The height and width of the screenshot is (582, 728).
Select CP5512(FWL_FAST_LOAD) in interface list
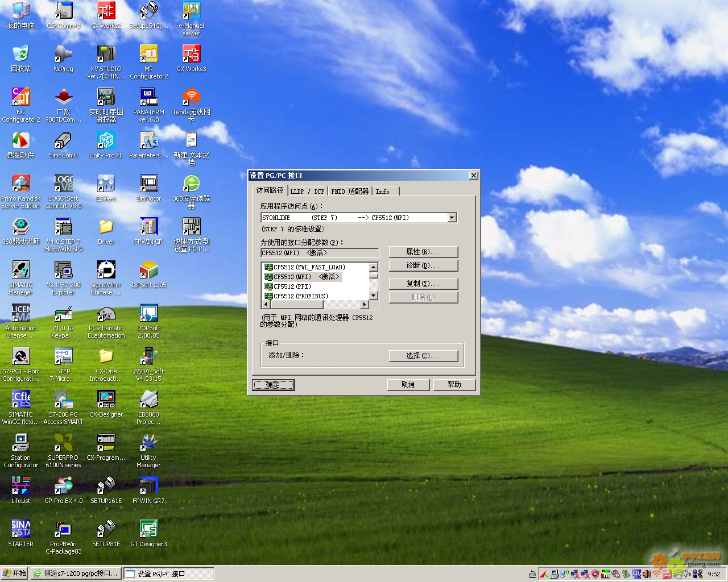tap(305, 267)
